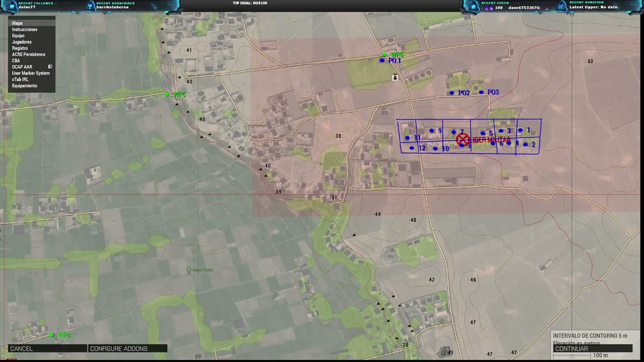Click the red LIDER MILITAR objective marker
The height and width of the screenshot is (362, 644).
click(463, 140)
